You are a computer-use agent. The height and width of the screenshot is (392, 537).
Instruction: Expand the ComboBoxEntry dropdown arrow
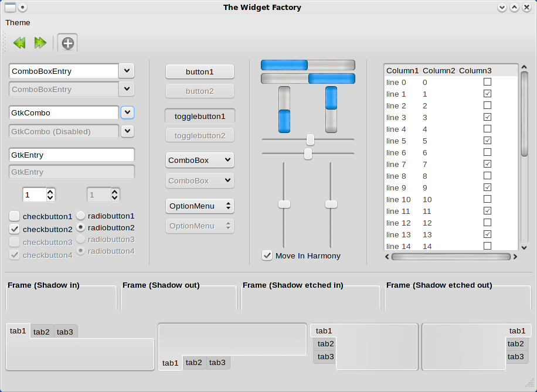coord(127,71)
